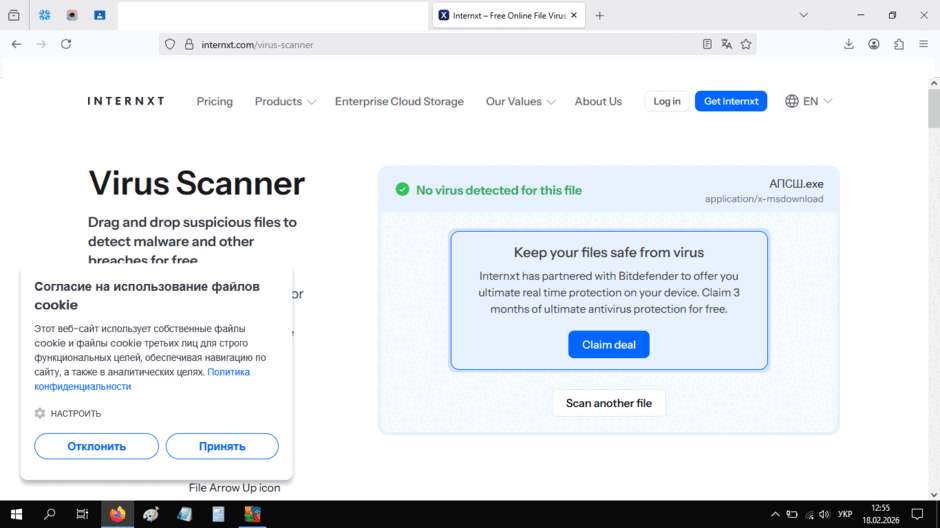Open cookie settings via НАСТРОИТЬ
The height and width of the screenshot is (528, 940).
pos(68,414)
